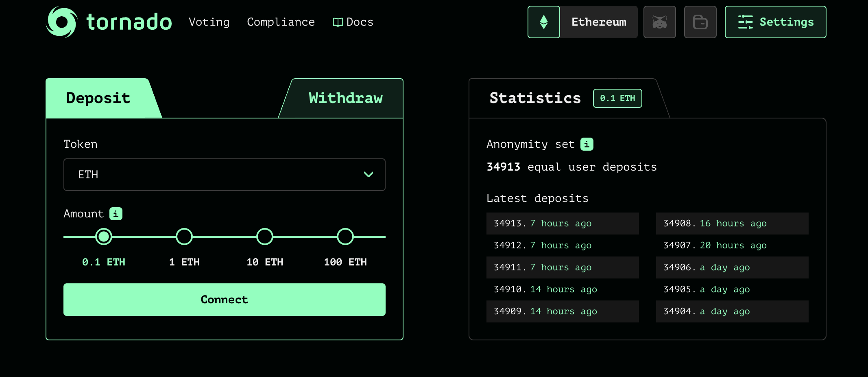The width and height of the screenshot is (868, 377).
Task: Click the tornado wordmark text
Action: [129, 22]
